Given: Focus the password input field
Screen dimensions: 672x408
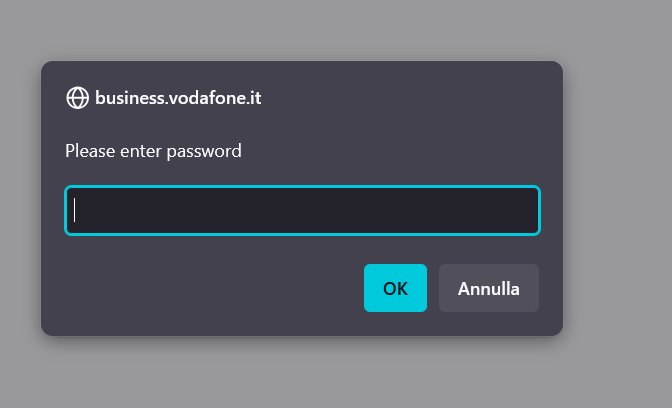Looking at the screenshot, I should click(x=302, y=210).
